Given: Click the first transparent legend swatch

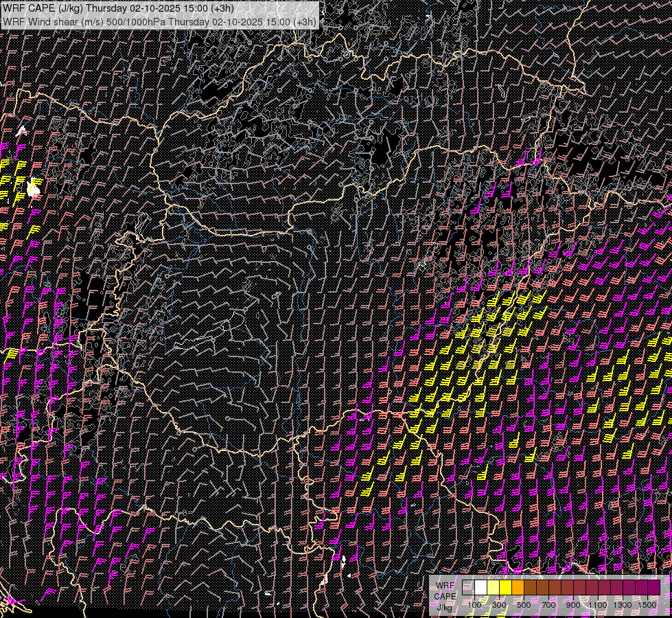Looking at the screenshot, I should (x=468, y=588).
